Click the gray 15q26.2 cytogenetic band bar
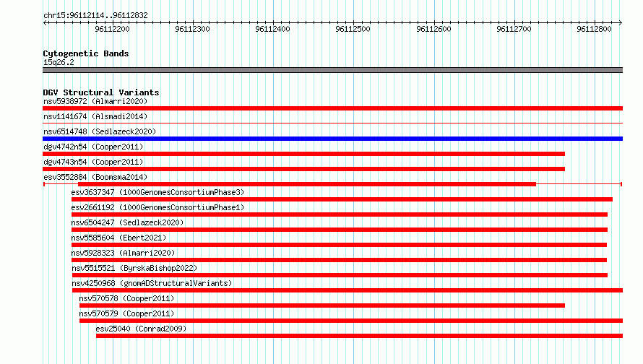 pos(332,70)
